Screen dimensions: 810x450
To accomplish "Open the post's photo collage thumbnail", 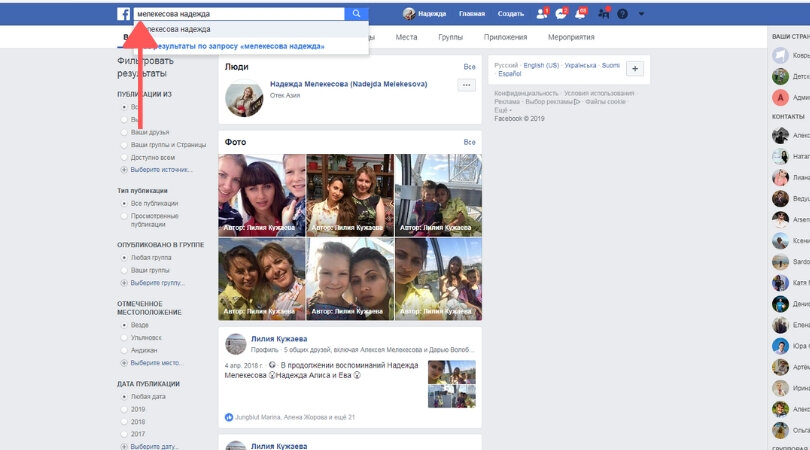I will pos(452,384).
